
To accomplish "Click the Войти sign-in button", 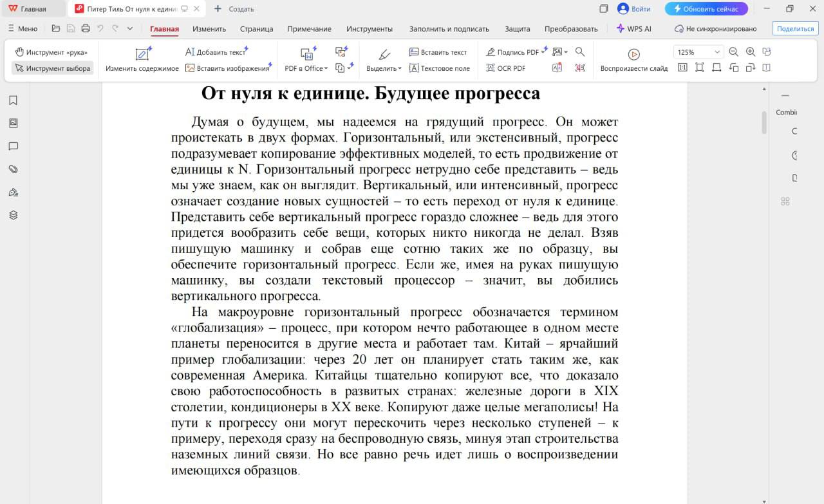I will pyautogui.click(x=634, y=9).
